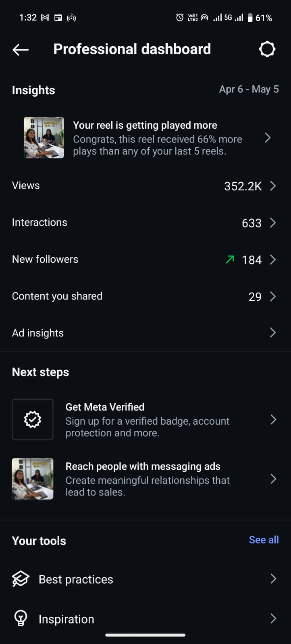Image resolution: width=291 pixels, height=644 pixels.
Task: Expand the Content you shared chevron
Action: (x=273, y=297)
